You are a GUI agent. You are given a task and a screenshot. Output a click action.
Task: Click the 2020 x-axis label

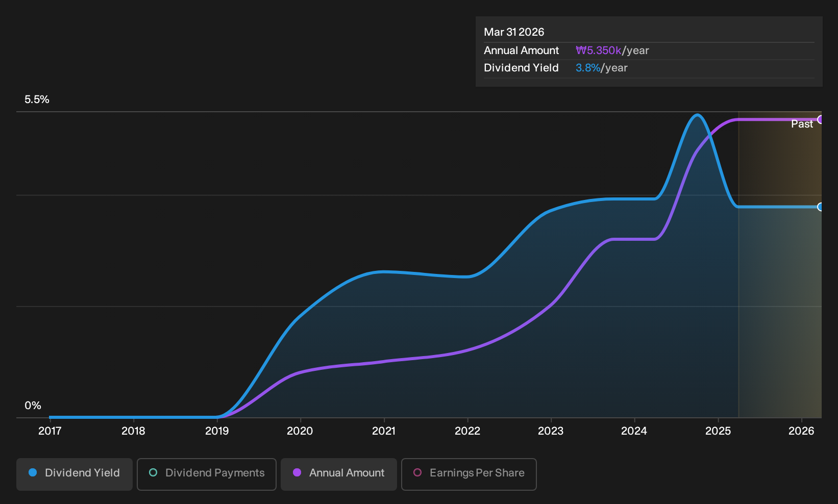click(300, 431)
